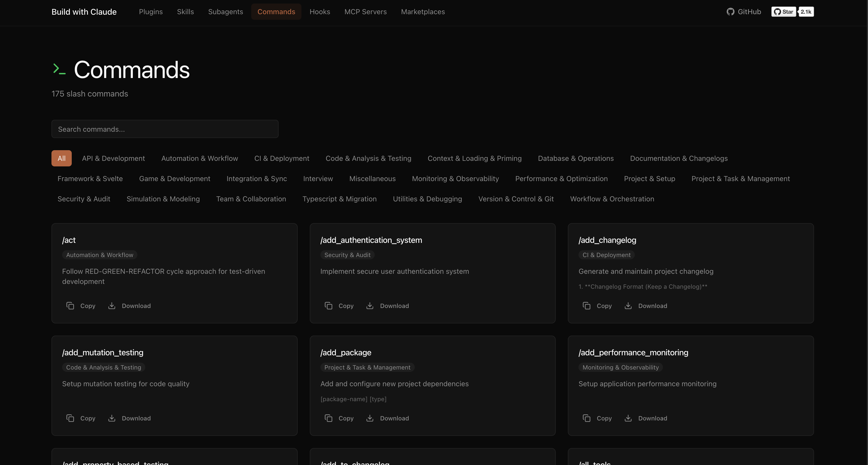Screen dimensions: 868x465
Task: Download the /act command
Action: click(129, 306)
